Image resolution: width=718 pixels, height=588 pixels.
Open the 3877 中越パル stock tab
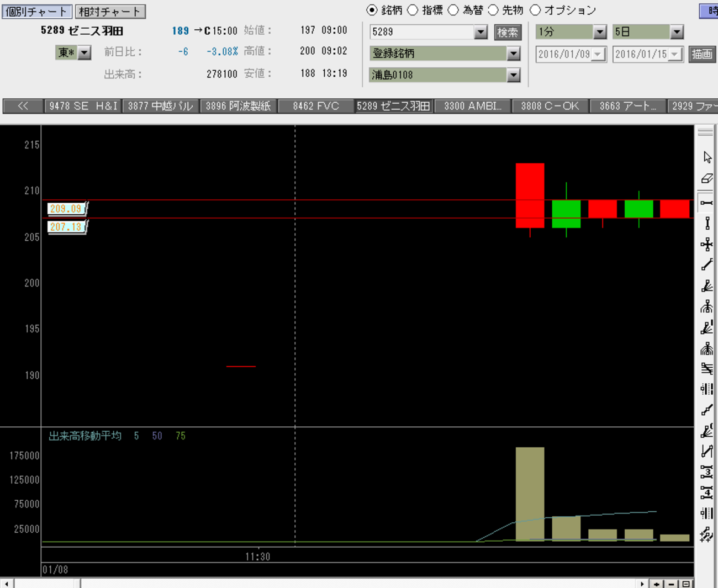tap(160, 106)
